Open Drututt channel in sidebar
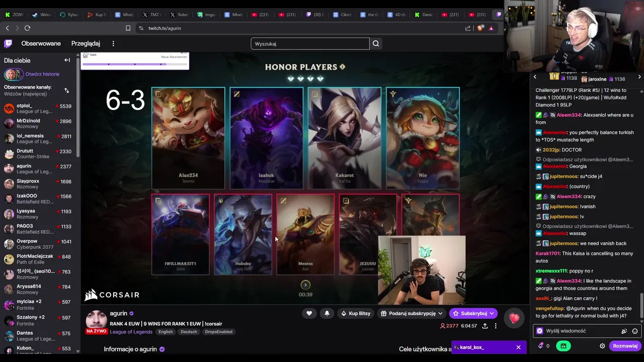Image resolution: width=644 pixels, height=362 pixels. (x=38, y=154)
